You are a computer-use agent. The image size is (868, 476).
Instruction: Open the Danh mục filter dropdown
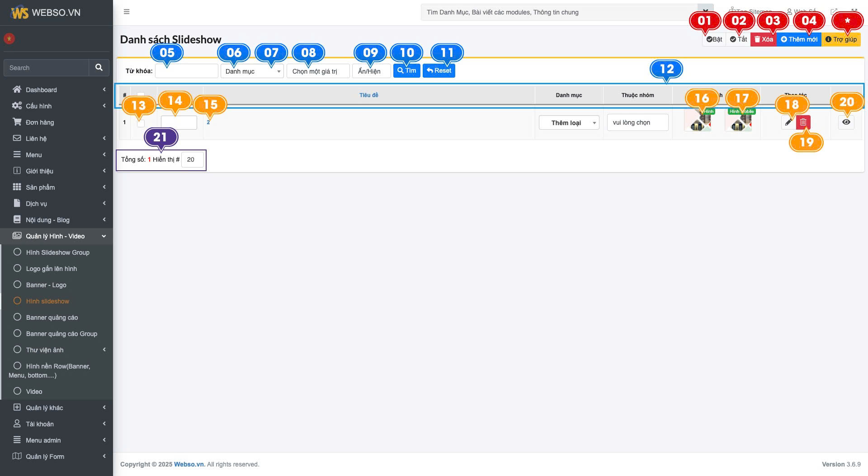252,71
